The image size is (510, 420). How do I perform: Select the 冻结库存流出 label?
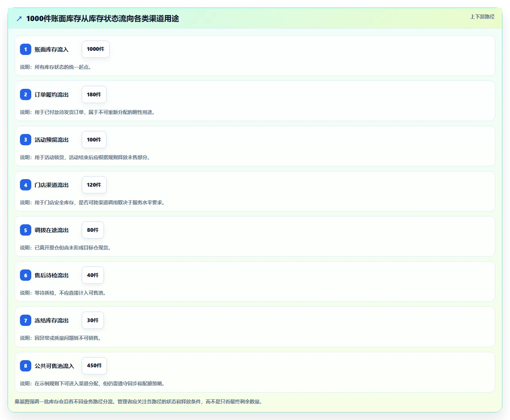click(x=52, y=321)
